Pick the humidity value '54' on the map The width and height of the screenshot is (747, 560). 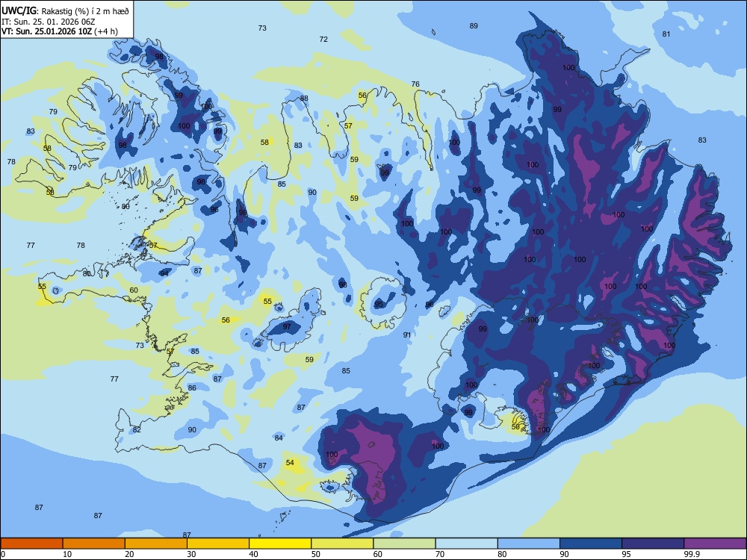(x=290, y=462)
